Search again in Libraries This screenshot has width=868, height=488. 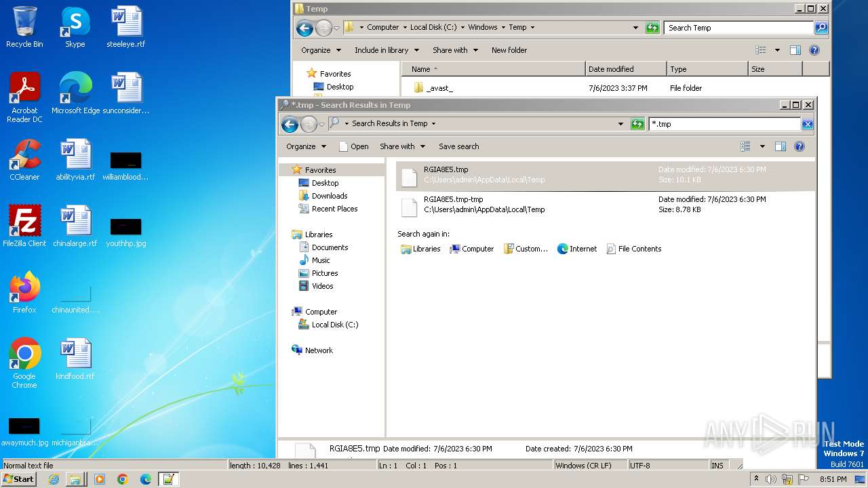tap(420, 249)
